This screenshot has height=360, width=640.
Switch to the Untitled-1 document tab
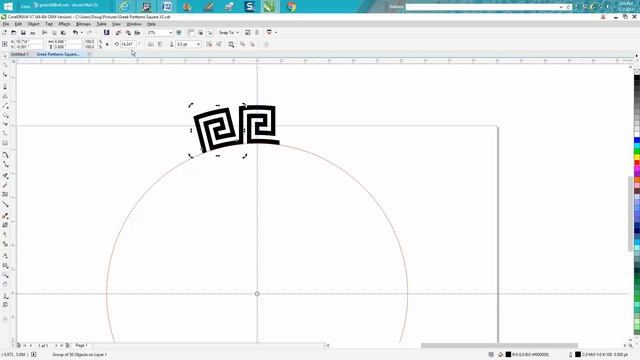(x=20, y=54)
